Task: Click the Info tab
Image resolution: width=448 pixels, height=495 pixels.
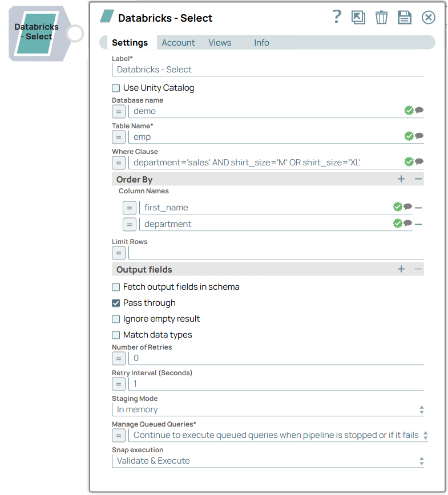Action: coord(261,43)
